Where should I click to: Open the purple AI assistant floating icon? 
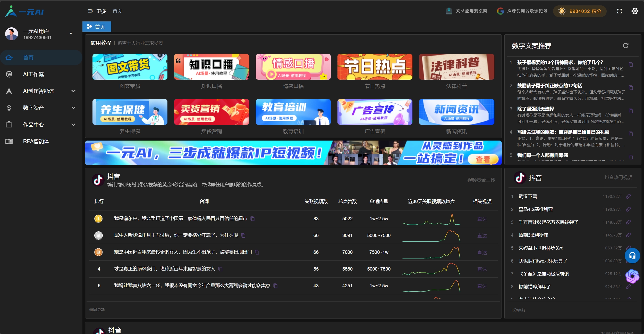pyautogui.click(x=632, y=276)
